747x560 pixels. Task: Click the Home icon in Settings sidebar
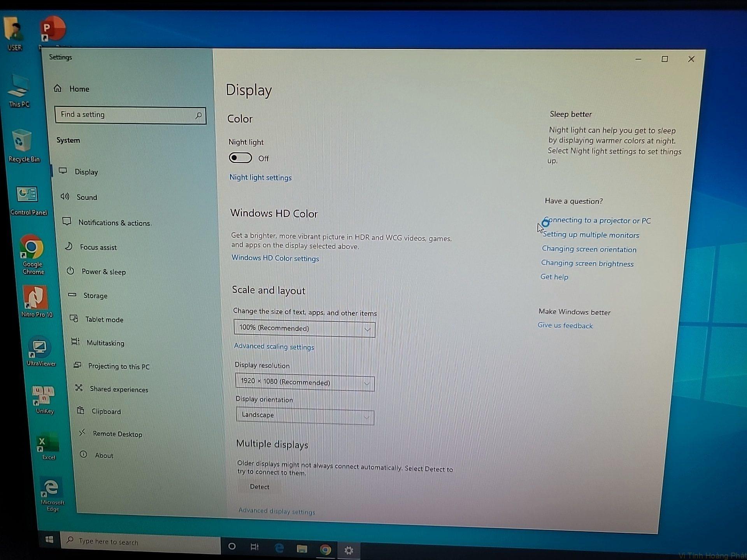click(x=58, y=88)
